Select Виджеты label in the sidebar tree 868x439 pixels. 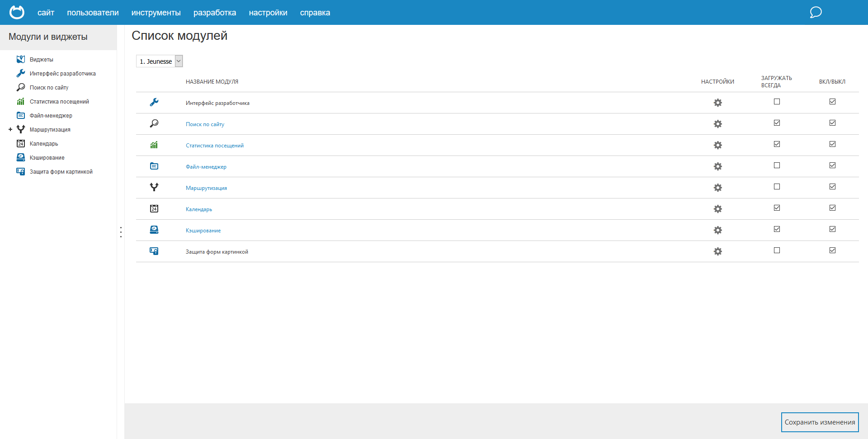coord(42,60)
